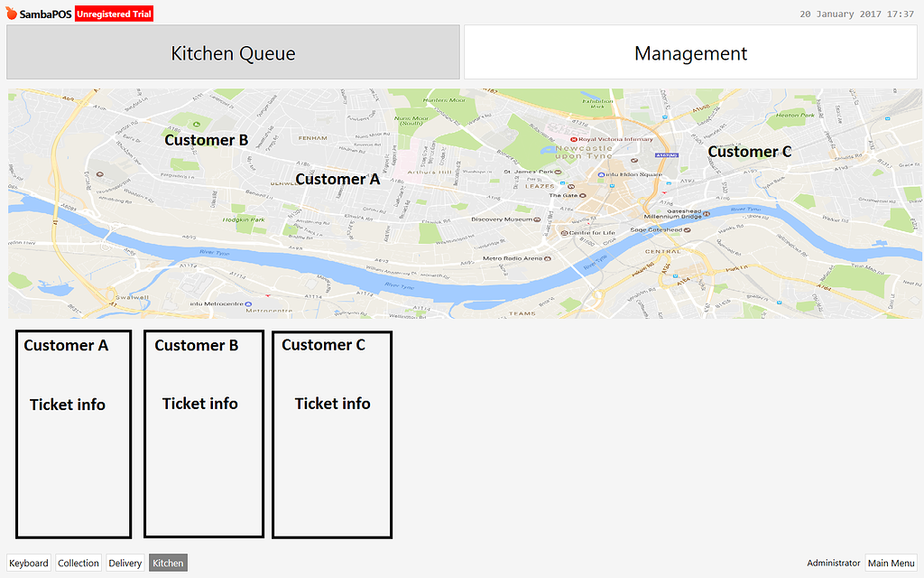Open the Management tab
This screenshot has width=924, height=578.
[x=690, y=52]
